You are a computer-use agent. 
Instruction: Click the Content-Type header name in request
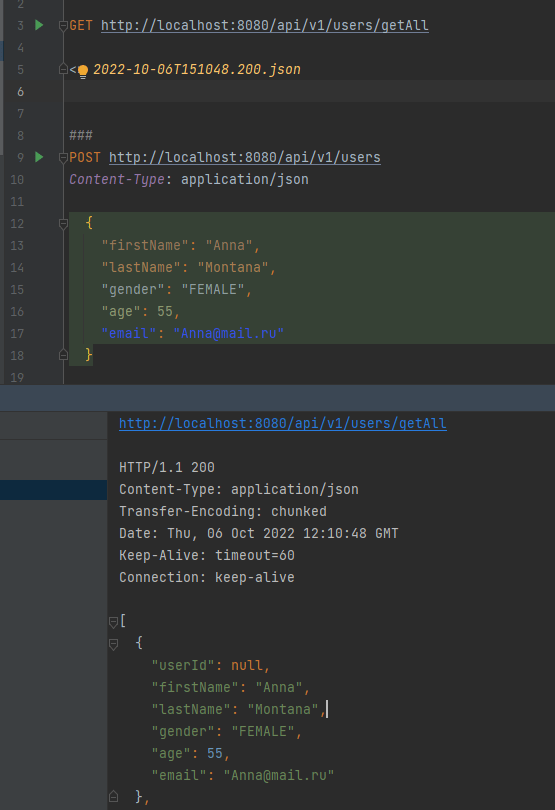(x=117, y=179)
